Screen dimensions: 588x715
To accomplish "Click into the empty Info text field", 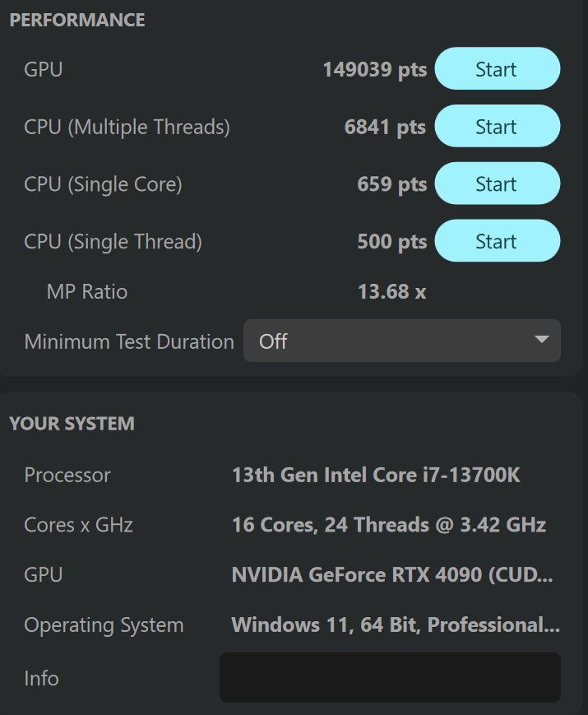I will pos(390,677).
